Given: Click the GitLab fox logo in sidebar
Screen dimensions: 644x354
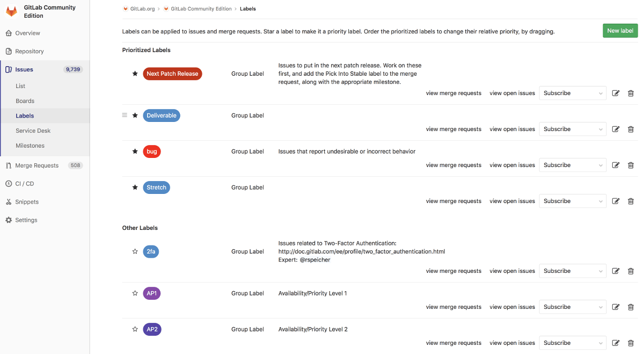Looking at the screenshot, I should click(x=11, y=11).
